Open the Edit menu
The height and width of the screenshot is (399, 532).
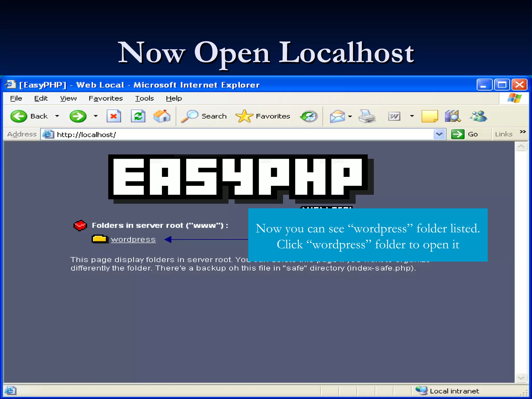tap(41, 98)
